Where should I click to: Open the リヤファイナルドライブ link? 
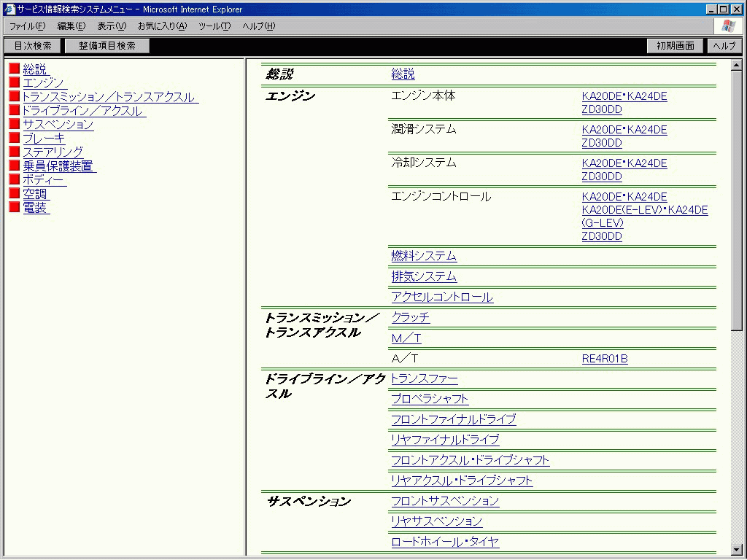tap(445, 440)
